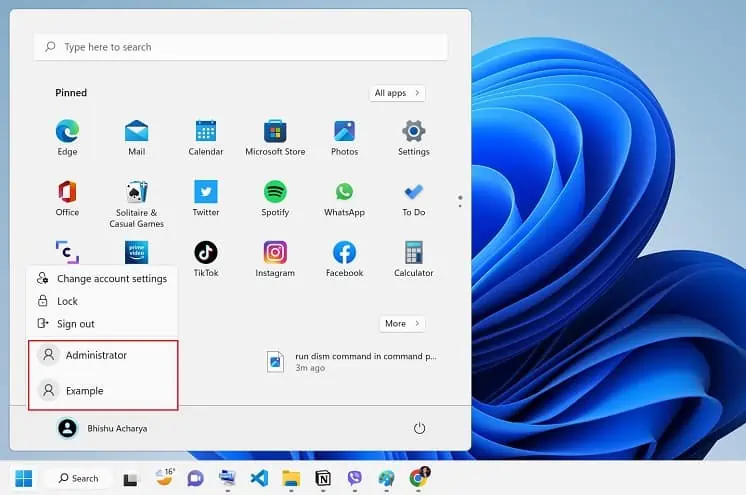The width and height of the screenshot is (746, 495).
Task: Open File Explorer from the taskbar
Action: [291, 478]
